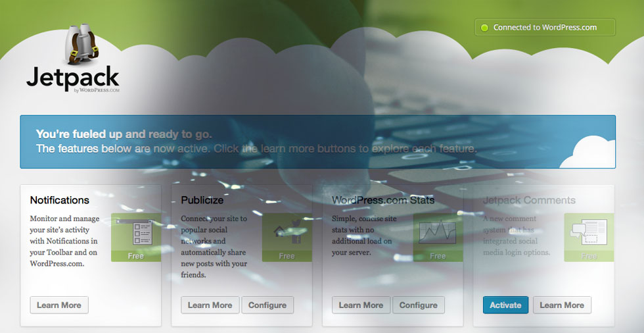Click the Free label under Stats icon

point(438,256)
